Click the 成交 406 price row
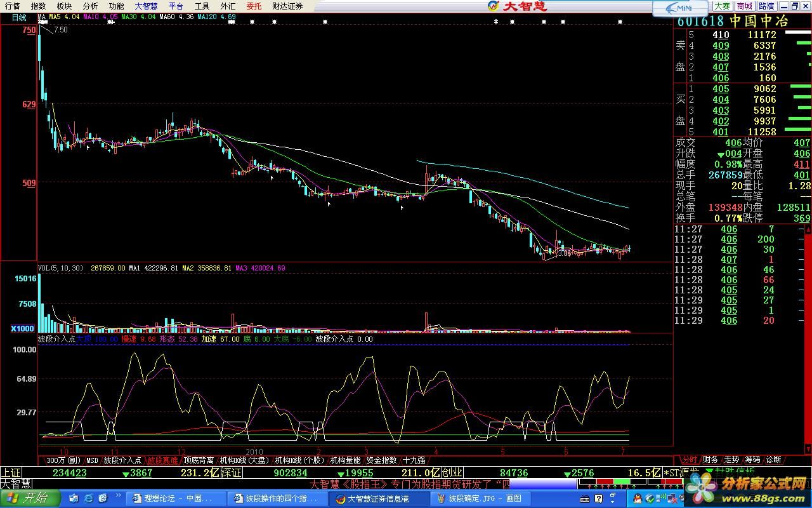This screenshot has width=812, height=508. click(x=709, y=143)
